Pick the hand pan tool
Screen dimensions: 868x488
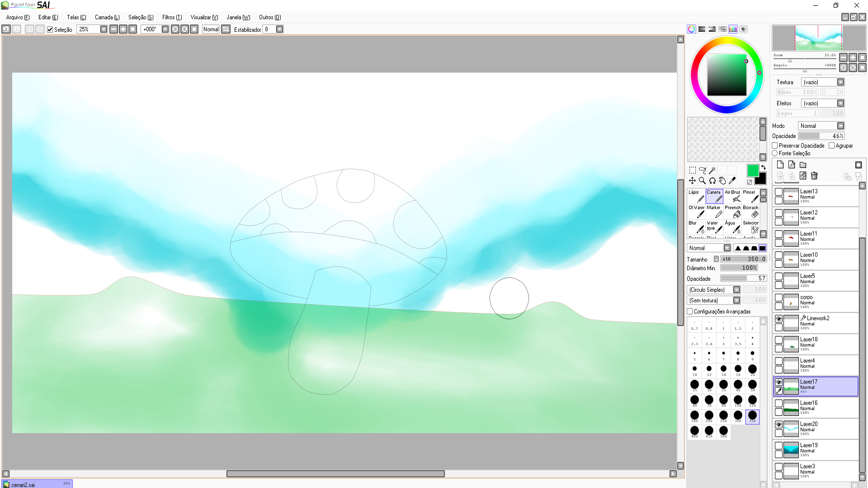[x=722, y=181]
